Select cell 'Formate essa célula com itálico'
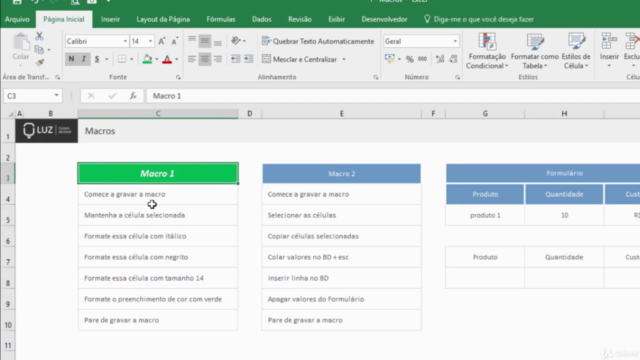This screenshot has height=360, width=640. pos(158,236)
